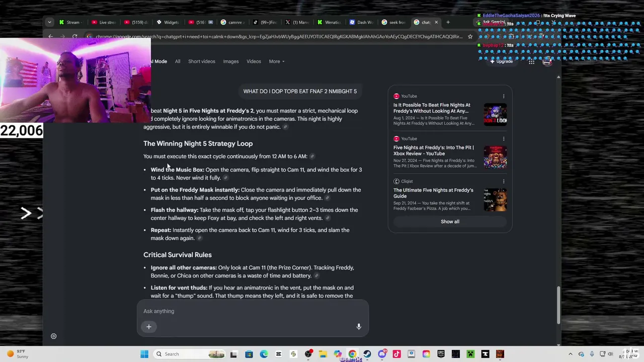Open TikTok from the taskbar

396,354
